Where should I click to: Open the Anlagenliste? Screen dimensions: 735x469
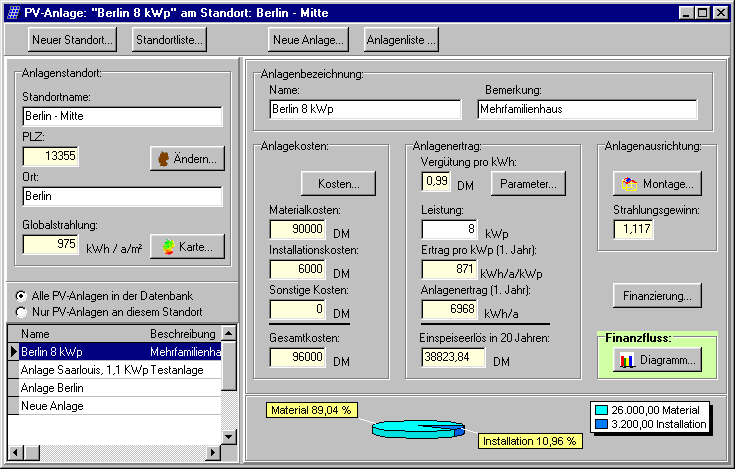pos(400,40)
